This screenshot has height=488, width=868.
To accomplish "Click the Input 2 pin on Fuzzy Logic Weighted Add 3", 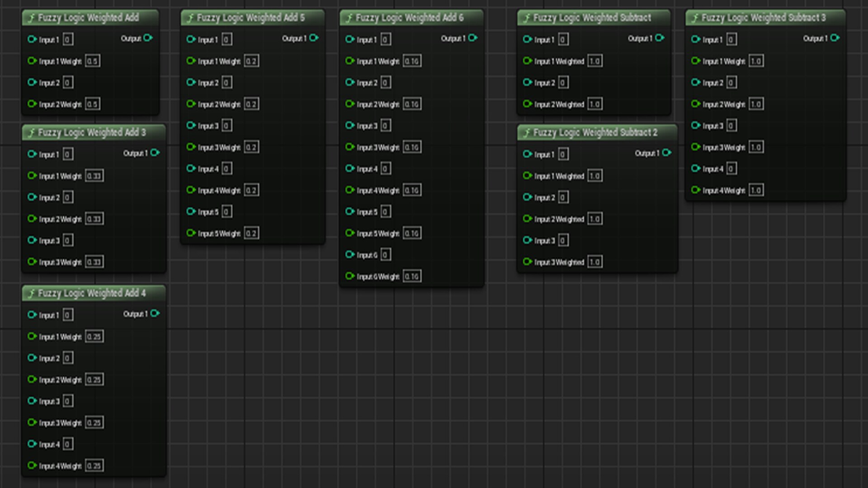I will tap(32, 197).
